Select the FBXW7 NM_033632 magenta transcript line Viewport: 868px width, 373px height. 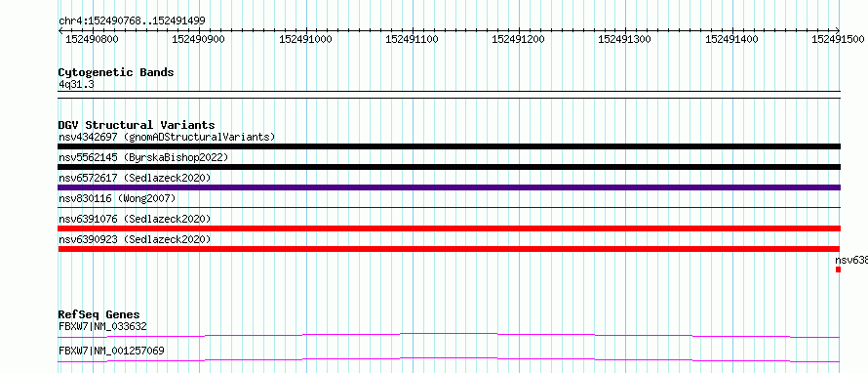(449, 335)
